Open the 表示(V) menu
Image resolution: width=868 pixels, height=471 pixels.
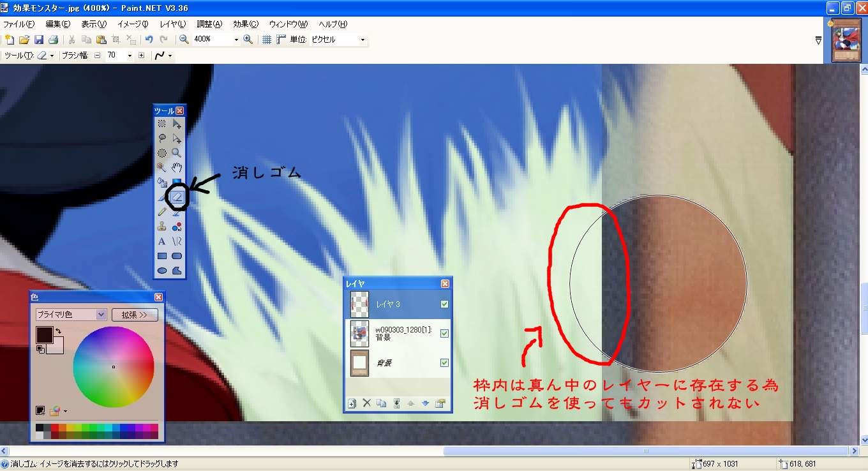(93, 24)
